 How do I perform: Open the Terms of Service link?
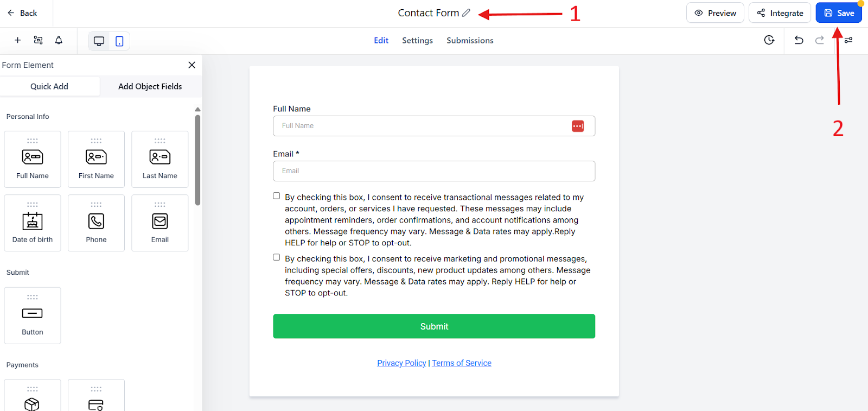[x=461, y=363]
